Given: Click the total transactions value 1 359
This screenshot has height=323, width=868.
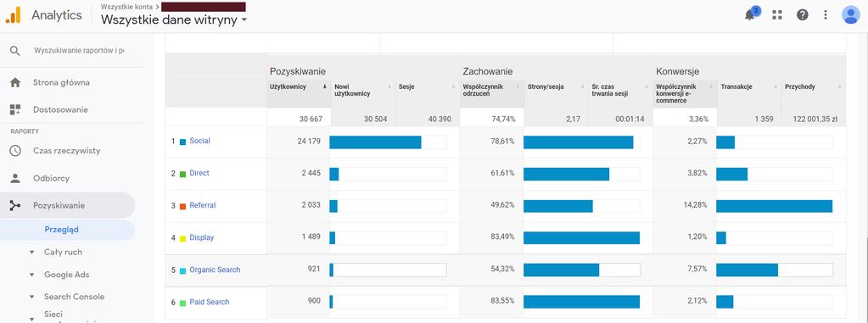Looking at the screenshot, I should (764, 119).
